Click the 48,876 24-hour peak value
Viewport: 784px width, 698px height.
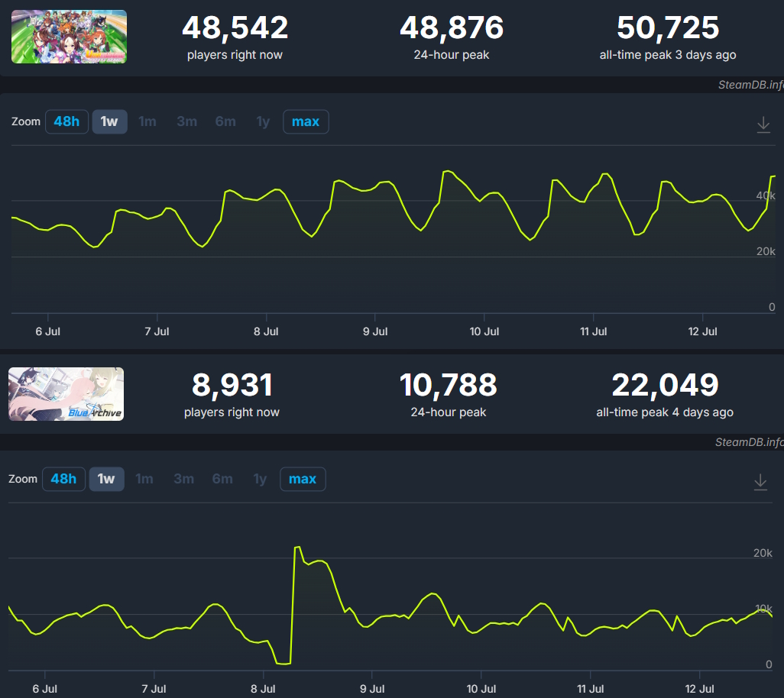click(452, 27)
